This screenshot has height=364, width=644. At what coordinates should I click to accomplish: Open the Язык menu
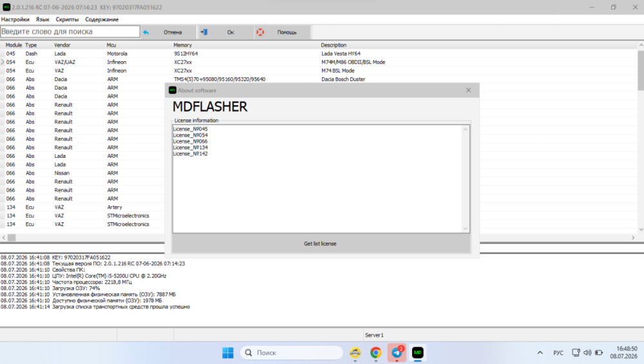point(43,19)
